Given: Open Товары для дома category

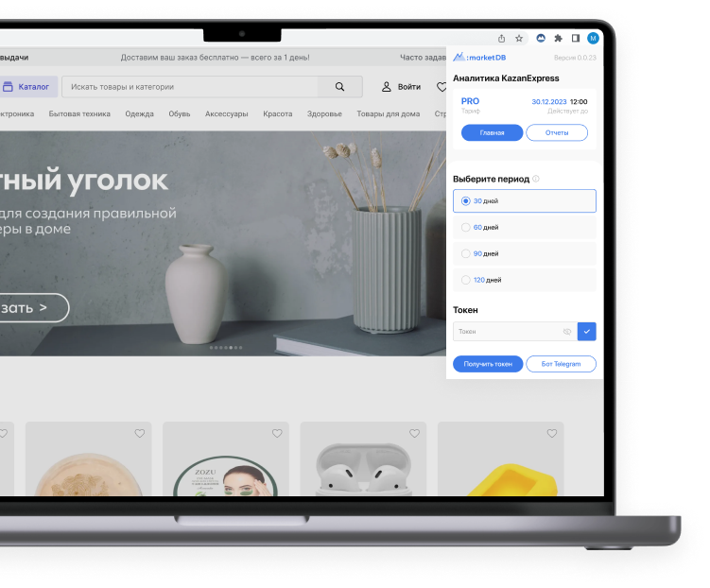Looking at the screenshot, I should (x=388, y=114).
